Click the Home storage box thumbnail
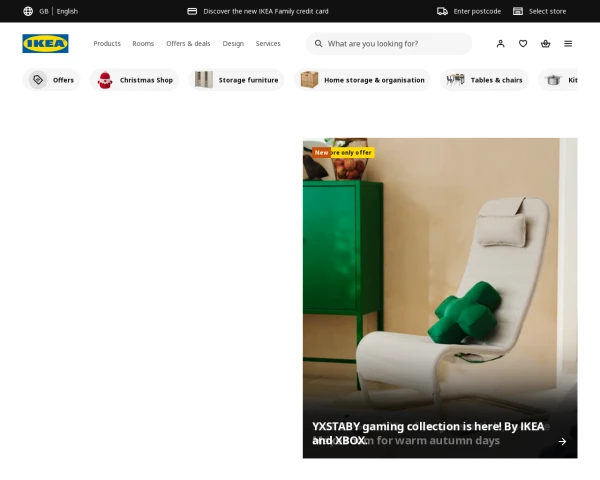Screen dimensions: 600x480 click(309, 80)
